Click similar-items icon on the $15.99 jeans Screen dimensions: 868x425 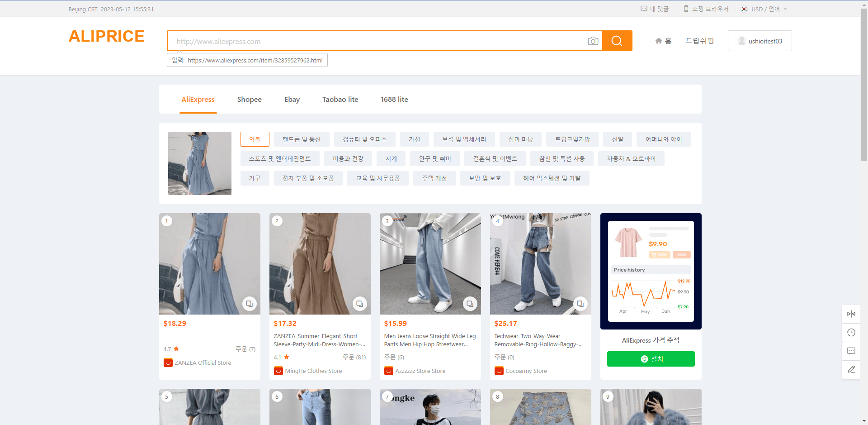pos(470,304)
